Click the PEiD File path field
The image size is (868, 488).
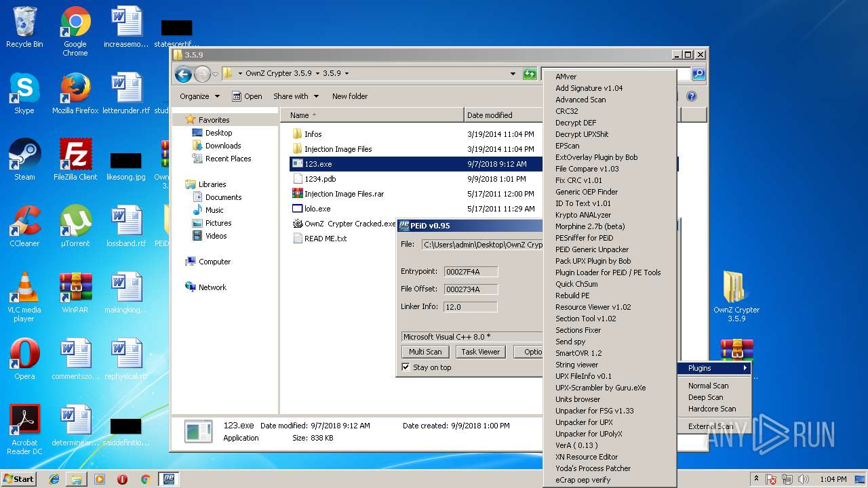coord(481,245)
